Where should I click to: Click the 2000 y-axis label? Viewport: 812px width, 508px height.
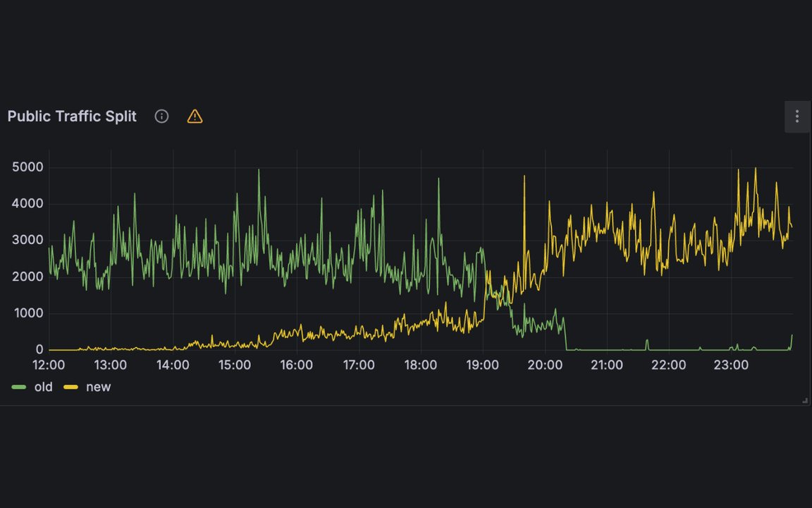point(27,277)
